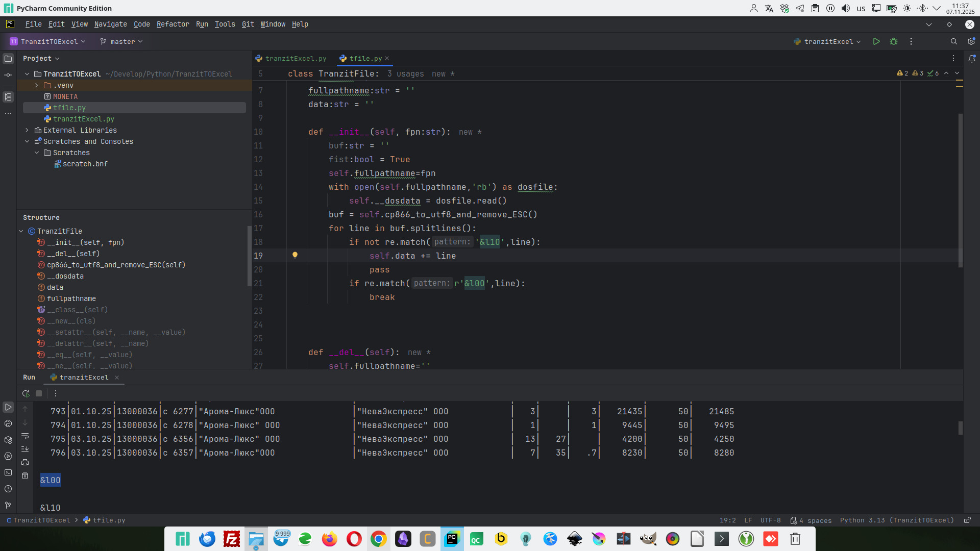
Task: Switch to tranzitExcel.py editor tab
Action: pos(295,58)
